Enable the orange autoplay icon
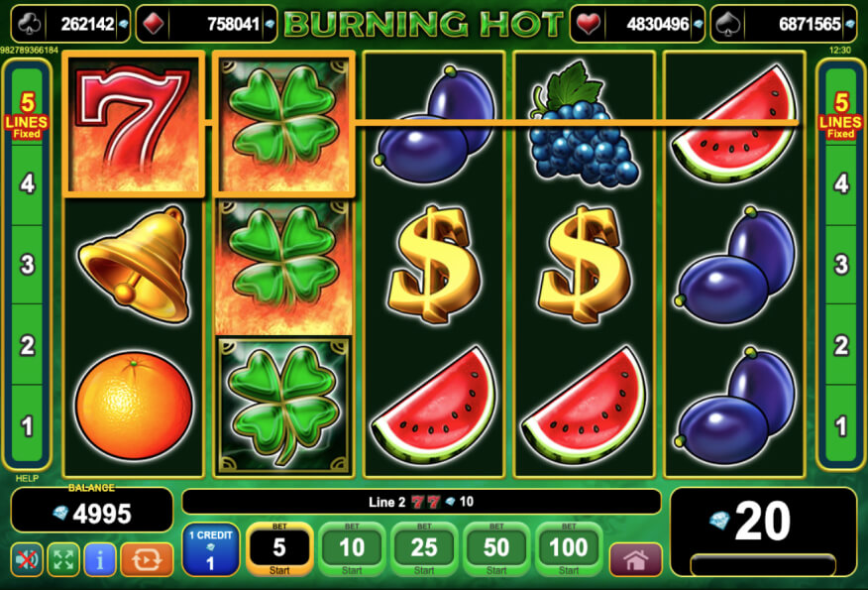The image size is (868, 590). (x=147, y=559)
